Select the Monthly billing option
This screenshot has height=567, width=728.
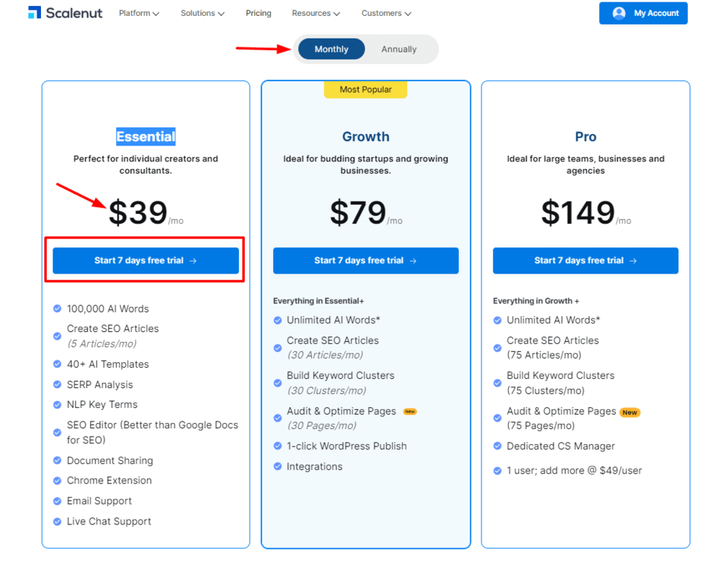pyautogui.click(x=331, y=49)
